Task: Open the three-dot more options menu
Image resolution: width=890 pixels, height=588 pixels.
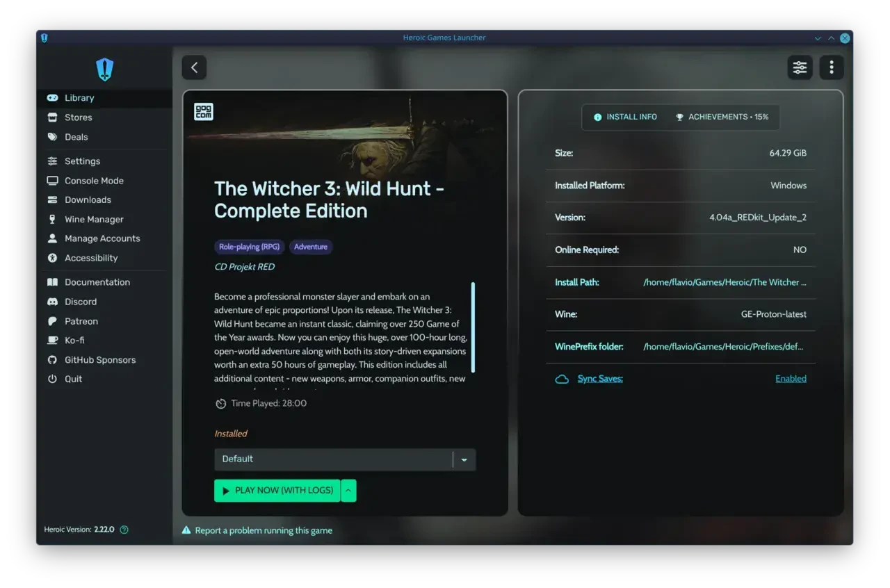Action: (832, 67)
